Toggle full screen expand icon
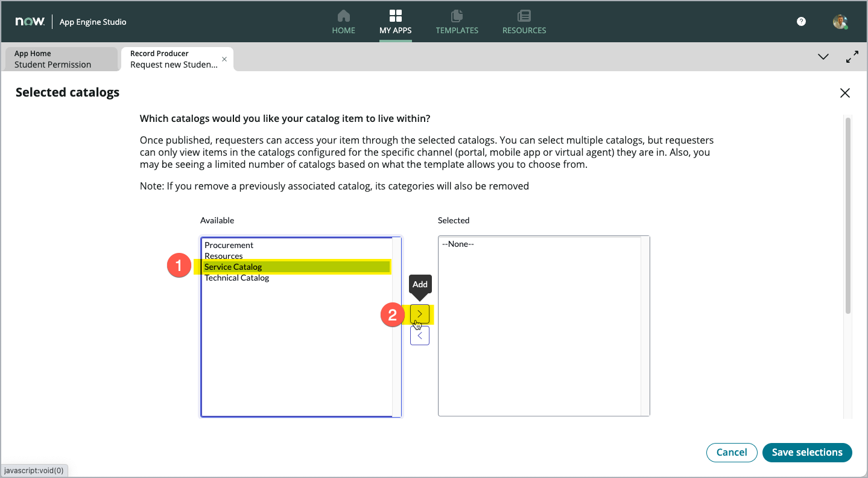This screenshot has width=868, height=478. [852, 57]
